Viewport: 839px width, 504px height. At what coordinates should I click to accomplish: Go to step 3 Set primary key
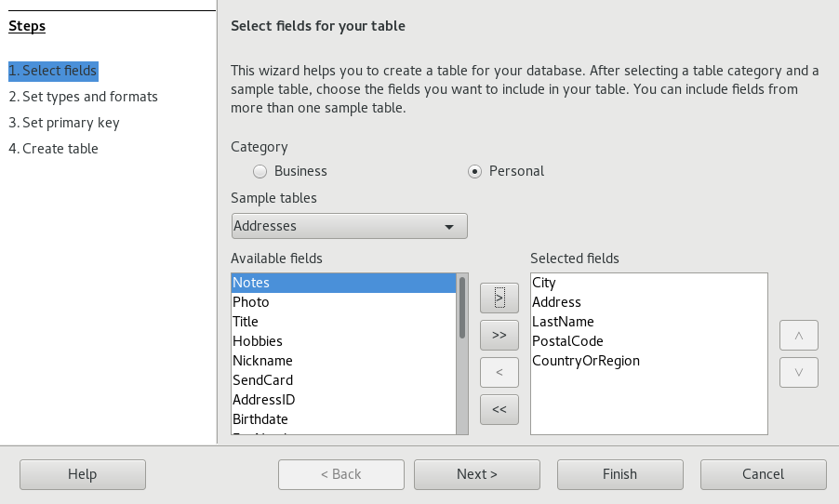coord(64,123)
